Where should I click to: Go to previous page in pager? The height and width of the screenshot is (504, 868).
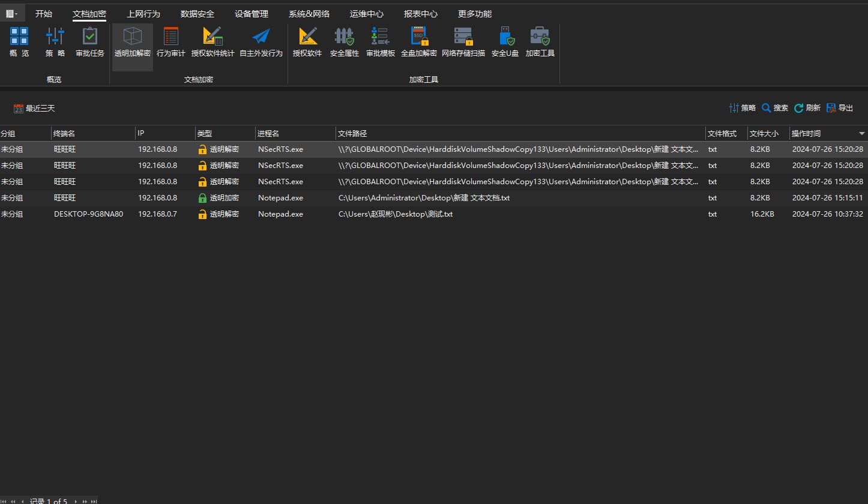point(13,501)
